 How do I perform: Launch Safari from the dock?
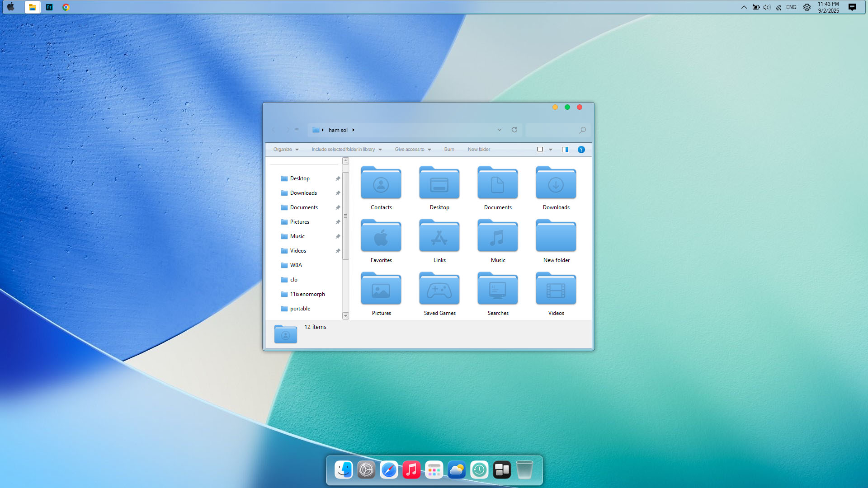(388, 470)
